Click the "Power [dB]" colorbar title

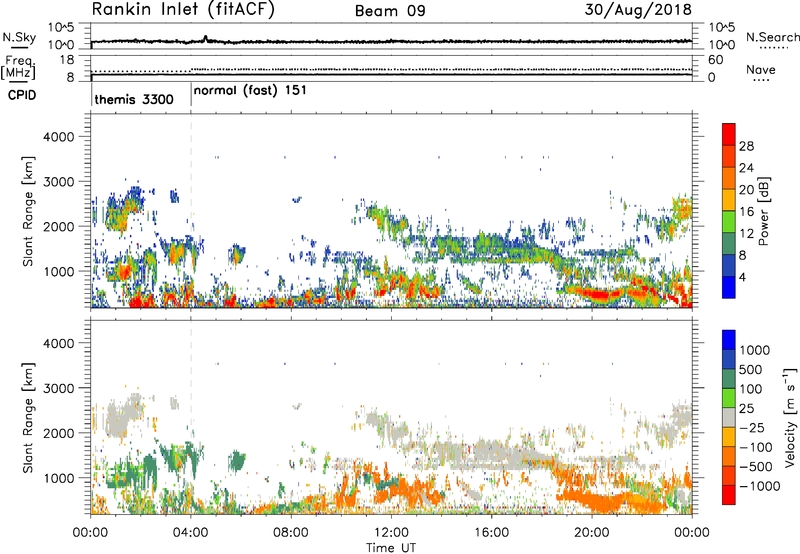(x=764, y=211)
